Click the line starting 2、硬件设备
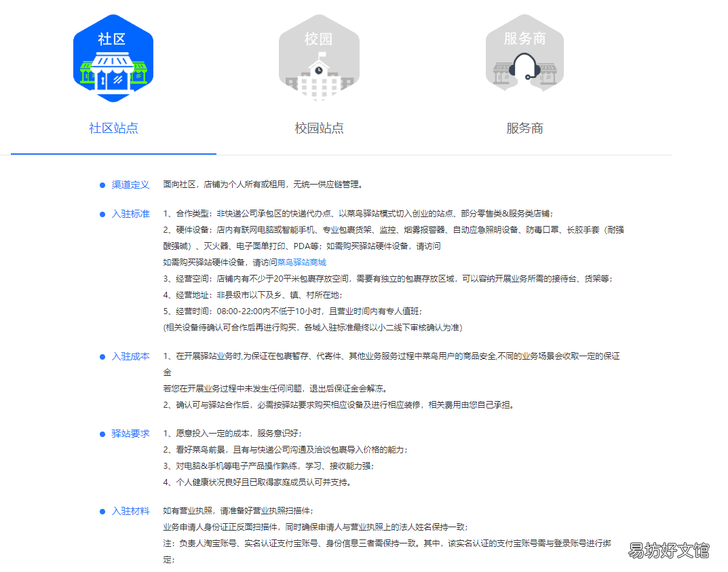 (394, 230)
